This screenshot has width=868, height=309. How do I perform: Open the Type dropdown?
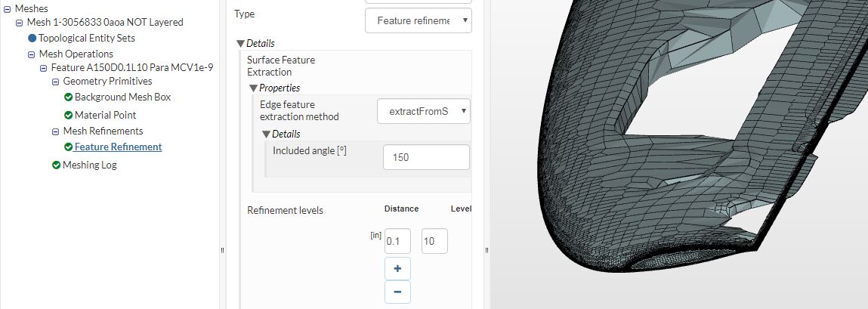418,20
